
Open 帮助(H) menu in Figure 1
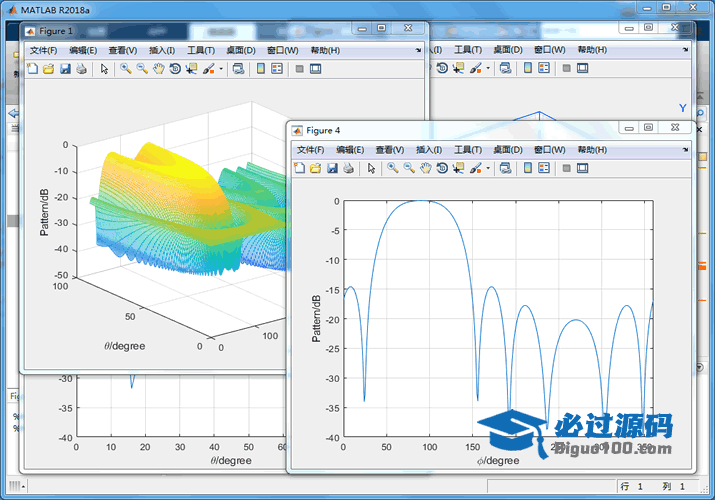(325, 51)
